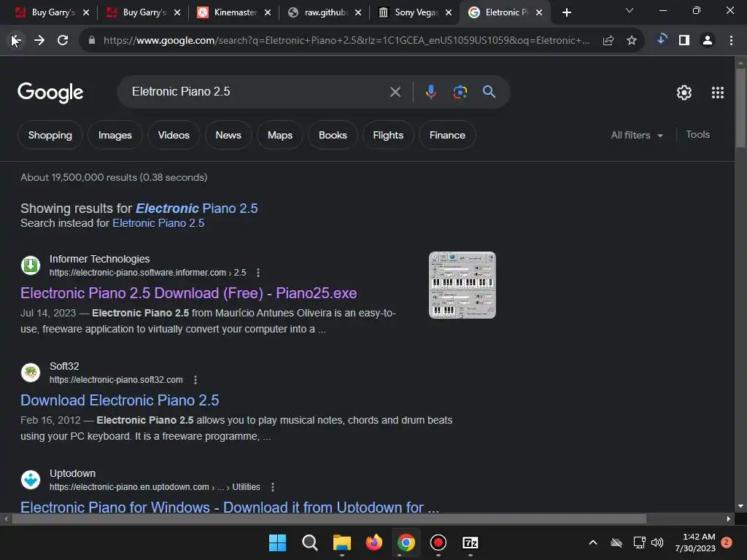Screen dimensions: 747x560
Task: Start voice search with the microphone
Action: (x=430, y=92)
